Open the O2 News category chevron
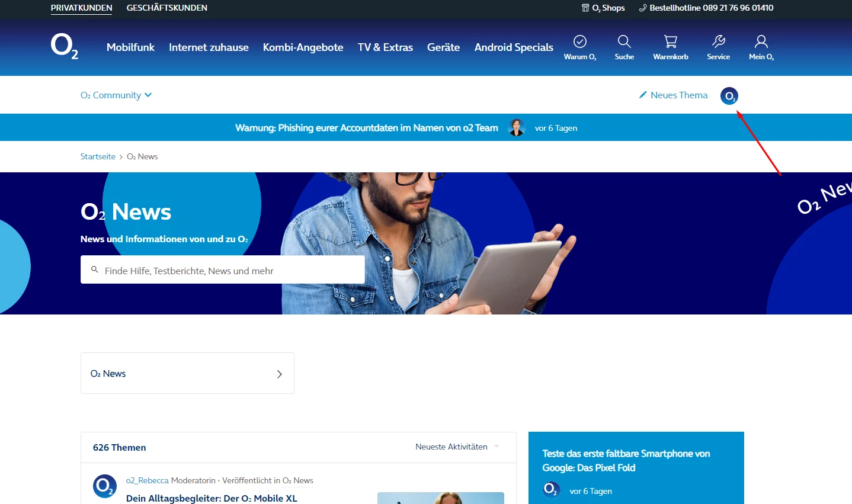This screenshot has width=852, height=504. point(280,374)
